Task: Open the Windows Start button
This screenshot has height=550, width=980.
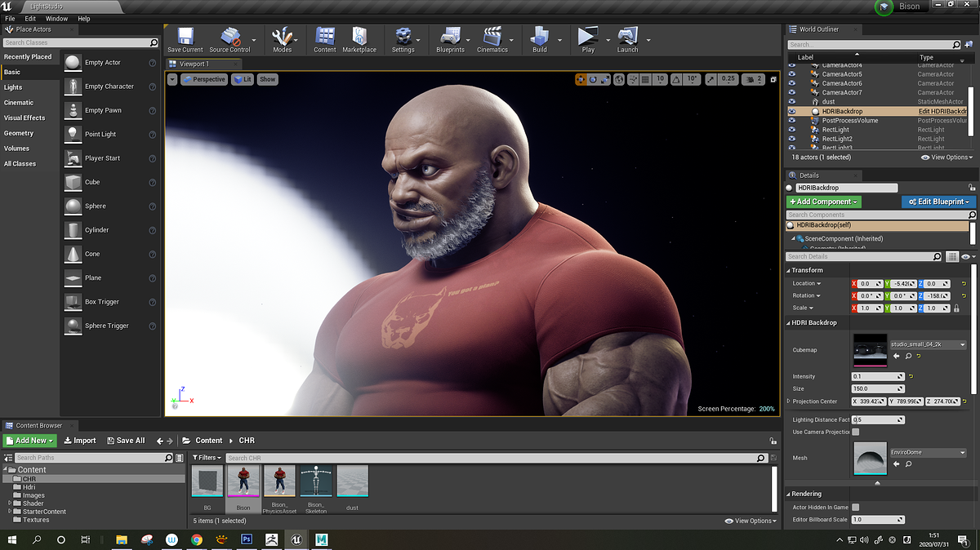Action: click(12, 539)
